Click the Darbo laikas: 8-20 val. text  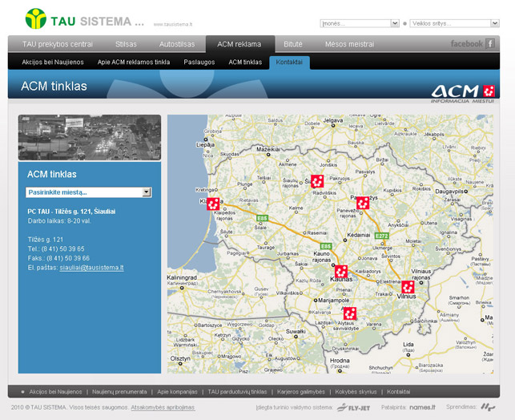coord(59,221)
